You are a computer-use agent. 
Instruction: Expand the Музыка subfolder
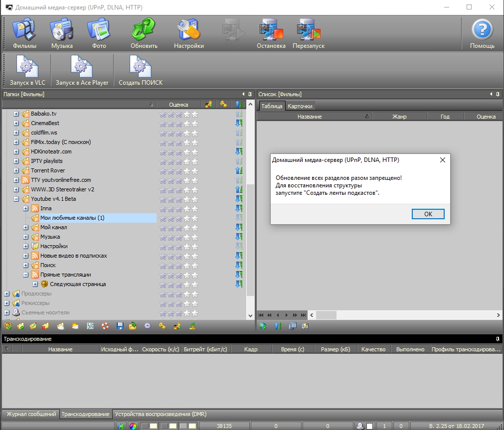[26, 237]
